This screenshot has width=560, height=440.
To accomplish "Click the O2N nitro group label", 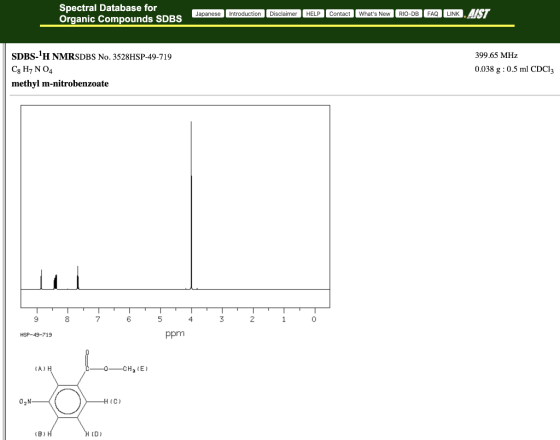I will [25, 402].
